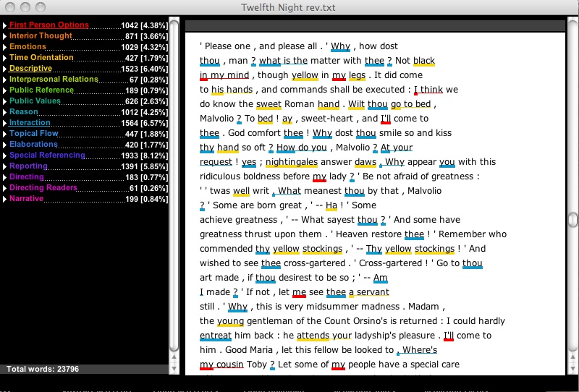The height and width of the screenshot is (392, 579).
Task: Zoom the Twelfth Night rev.txt window
Action: (x=41, y=7)
